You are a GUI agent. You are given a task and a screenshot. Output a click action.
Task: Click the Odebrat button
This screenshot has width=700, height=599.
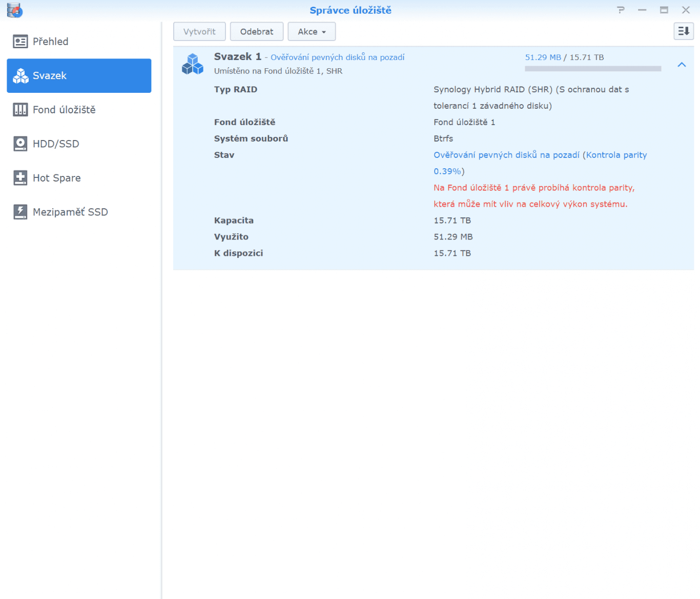pyautogui.click(x=257, y=31)
